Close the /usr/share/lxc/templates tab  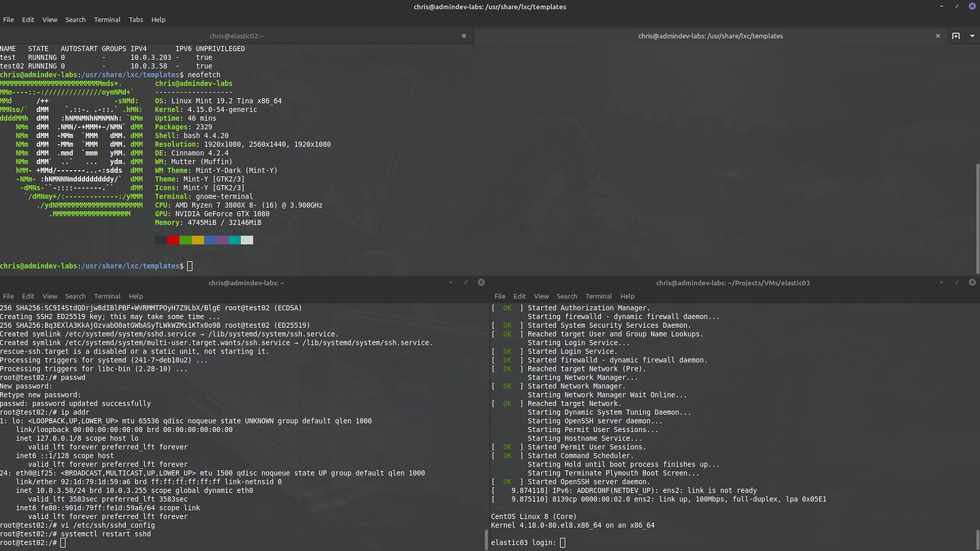[x=938, y=36]
